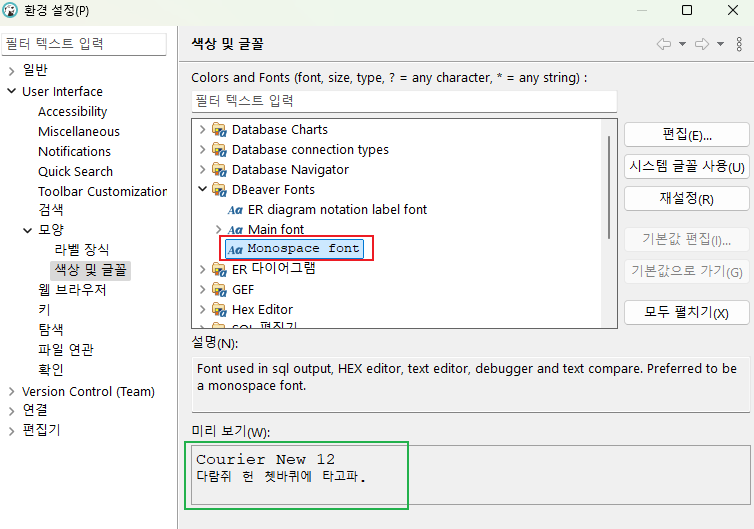Close the 환경 설정 window

point(733,10)
